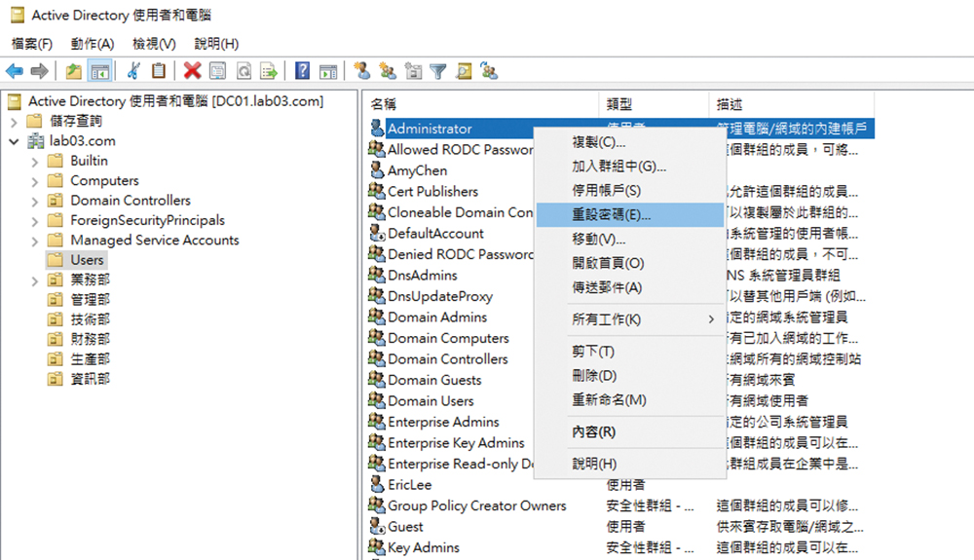
Task: Expand the Computers container
Action: click(35, 182)
